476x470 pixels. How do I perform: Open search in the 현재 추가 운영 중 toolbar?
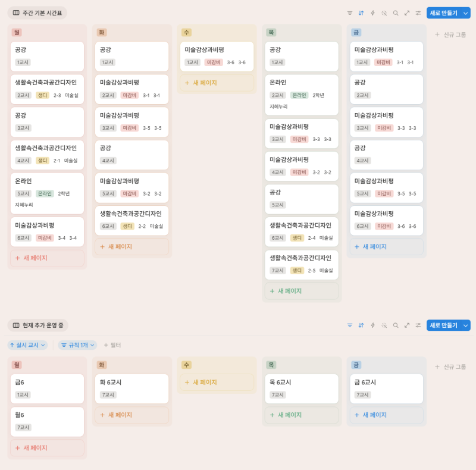(x=396, y=325)
